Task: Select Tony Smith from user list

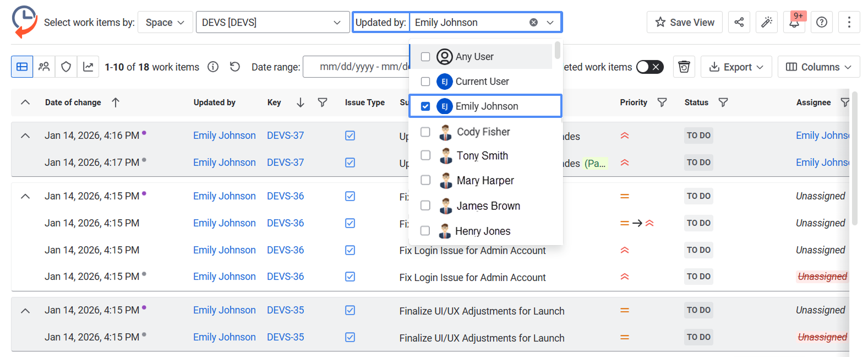Action: click(482, 156)
